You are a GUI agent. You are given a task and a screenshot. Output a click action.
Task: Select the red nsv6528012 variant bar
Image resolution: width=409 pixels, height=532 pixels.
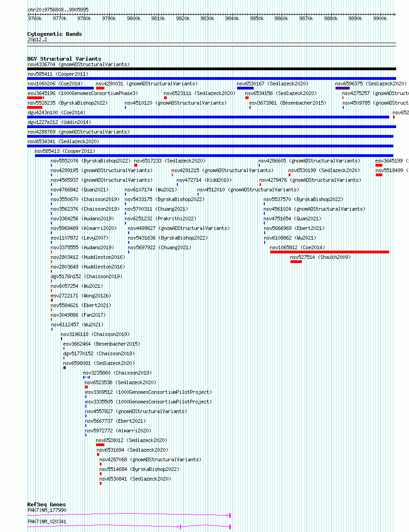pyautogui.click(x=100, y=445)
